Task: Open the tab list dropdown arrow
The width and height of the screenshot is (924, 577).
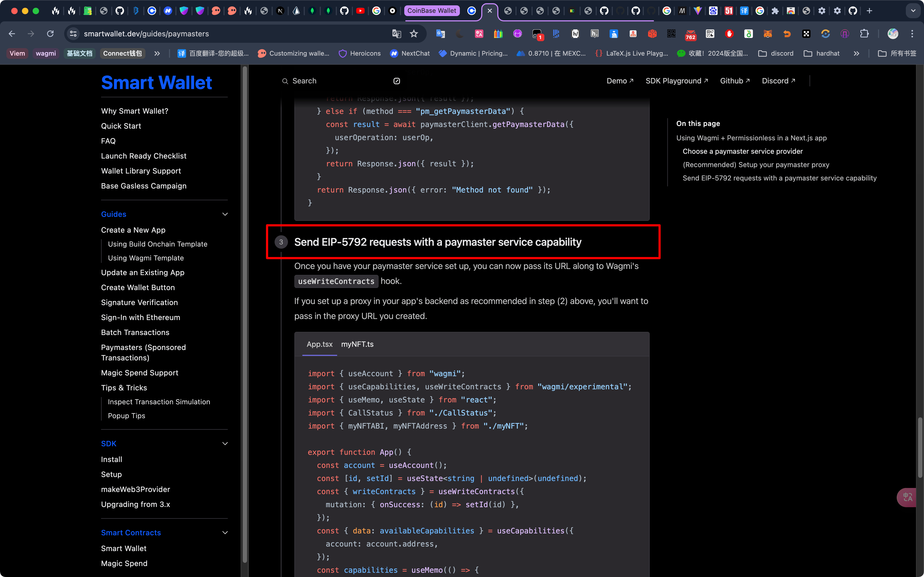Action: pos(913,11)
